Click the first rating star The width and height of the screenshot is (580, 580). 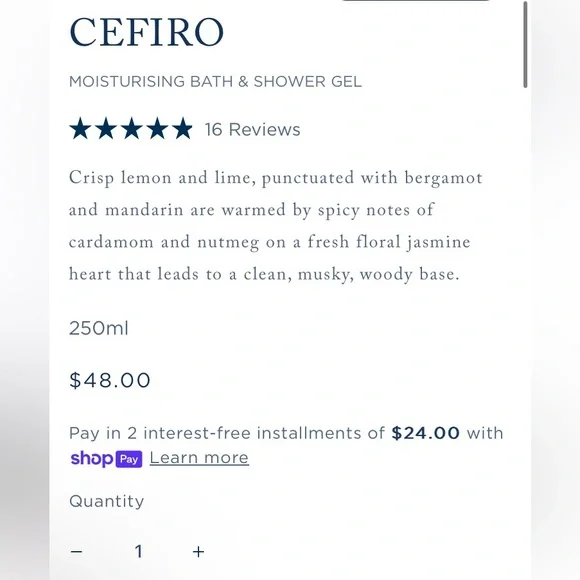pyautogui.click(x=80, y=128)
